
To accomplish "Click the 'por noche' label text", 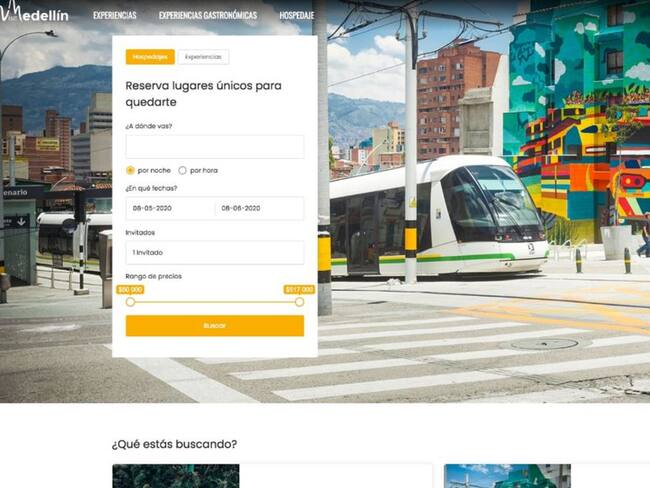I will (x=155, y=170).
